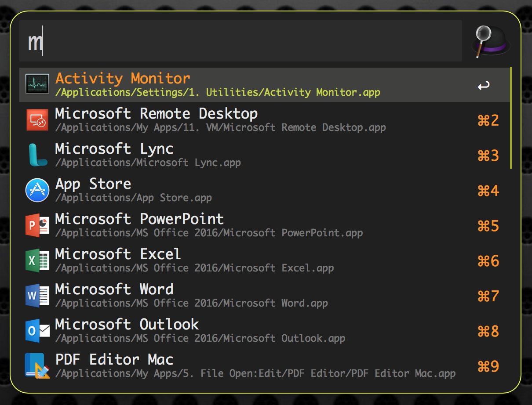532x405 pixels.
Task: Click the Microsoft PowerPoint.app file path
Action: tap(209, 233)
